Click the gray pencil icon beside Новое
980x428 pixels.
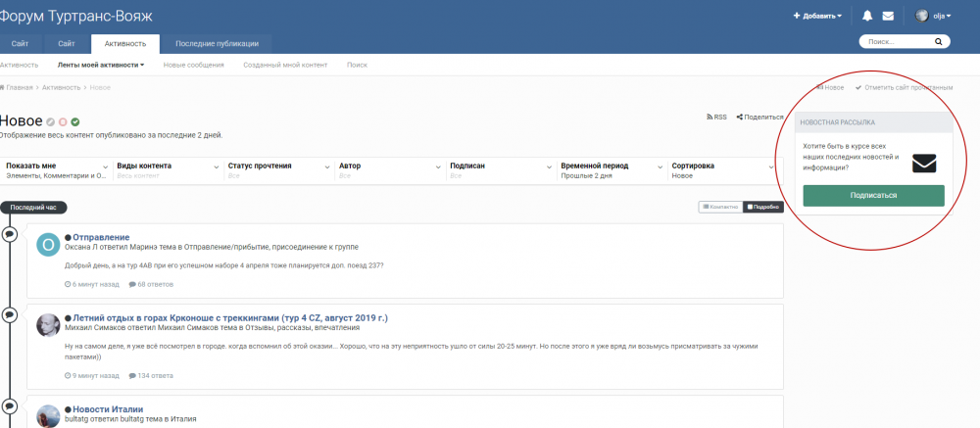tap(51, 121)
